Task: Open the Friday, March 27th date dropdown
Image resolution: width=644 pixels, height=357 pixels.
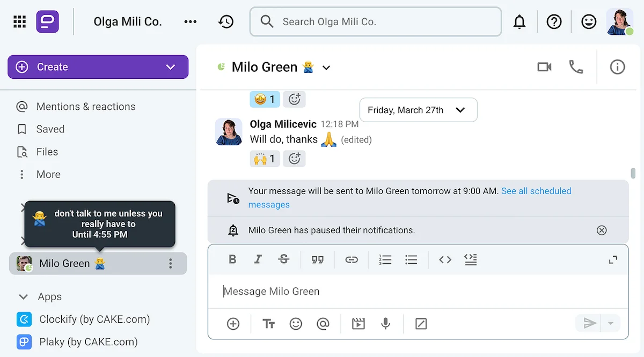Action: pos(418,110)
